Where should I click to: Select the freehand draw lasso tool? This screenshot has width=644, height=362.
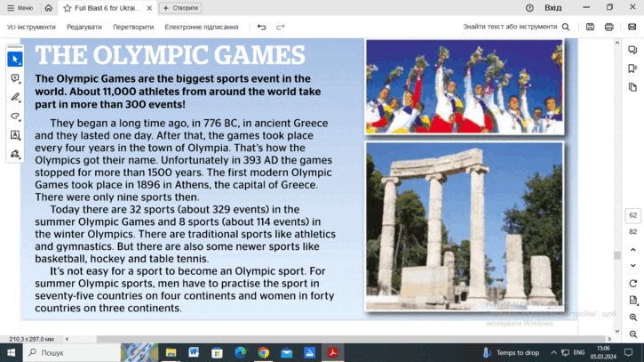click(15, 116)
